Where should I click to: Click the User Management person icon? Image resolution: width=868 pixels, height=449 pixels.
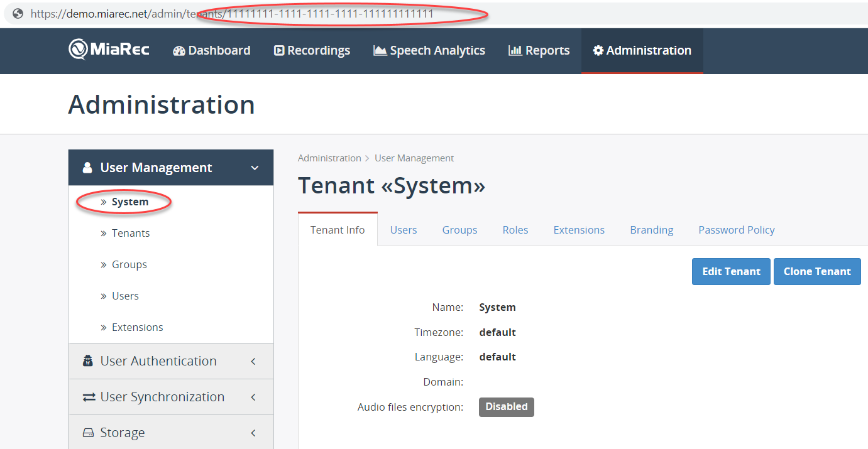coord(87,168)
